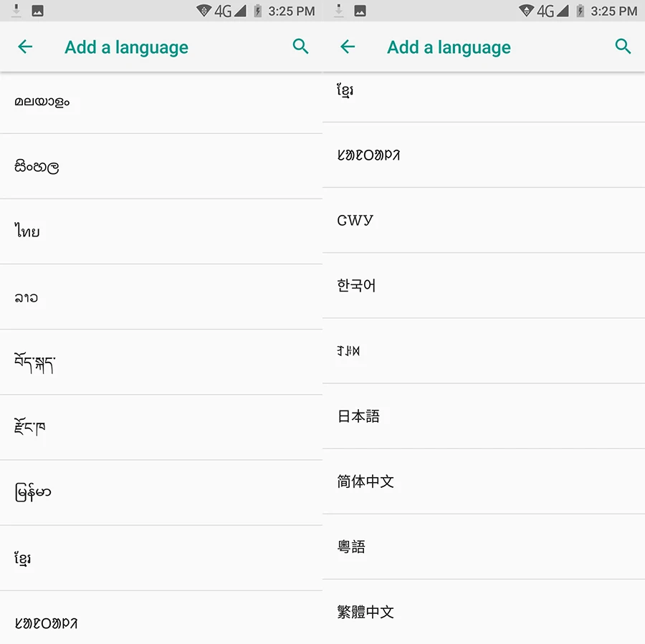Tap left screen's Add a language title
Screen dimensions: 645x644
(x=126, y=48)
